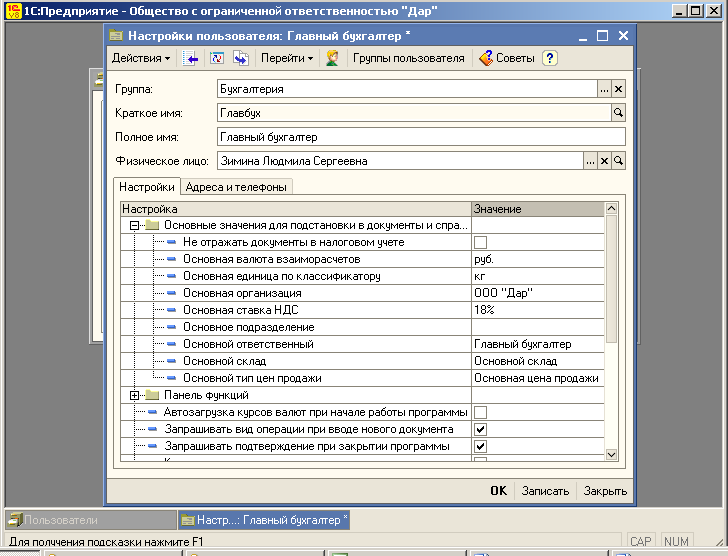Viewport: 728px width, 556px height.
Task: Uncheck Запрашивать подтверждение при закрытии программы checkbox
Action: point(481,446)
